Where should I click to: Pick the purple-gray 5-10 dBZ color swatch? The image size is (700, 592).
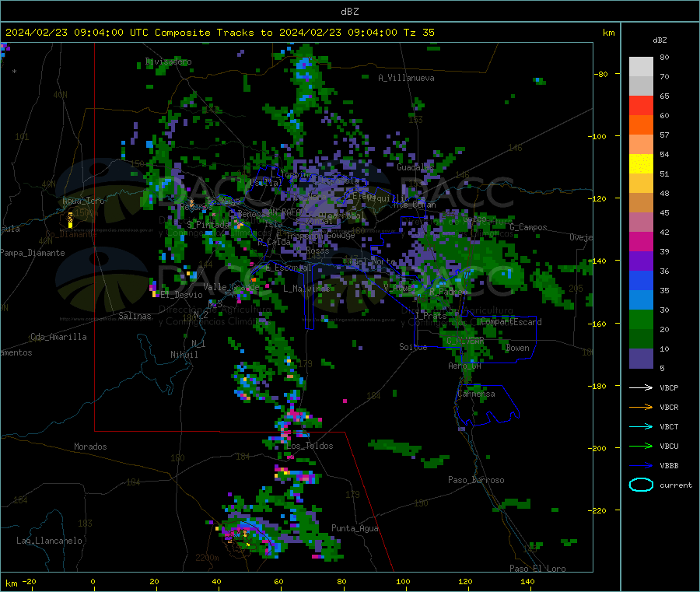point(641,359)
